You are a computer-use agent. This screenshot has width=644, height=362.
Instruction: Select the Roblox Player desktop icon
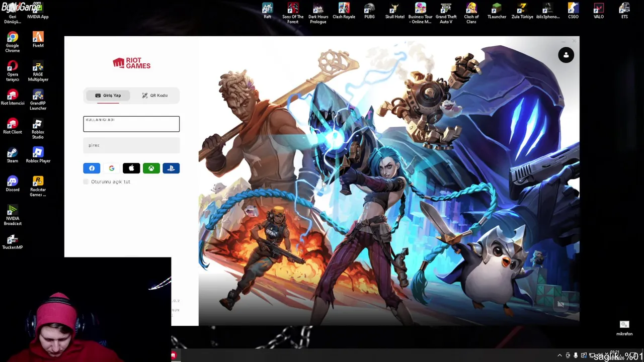coord(38,155)
